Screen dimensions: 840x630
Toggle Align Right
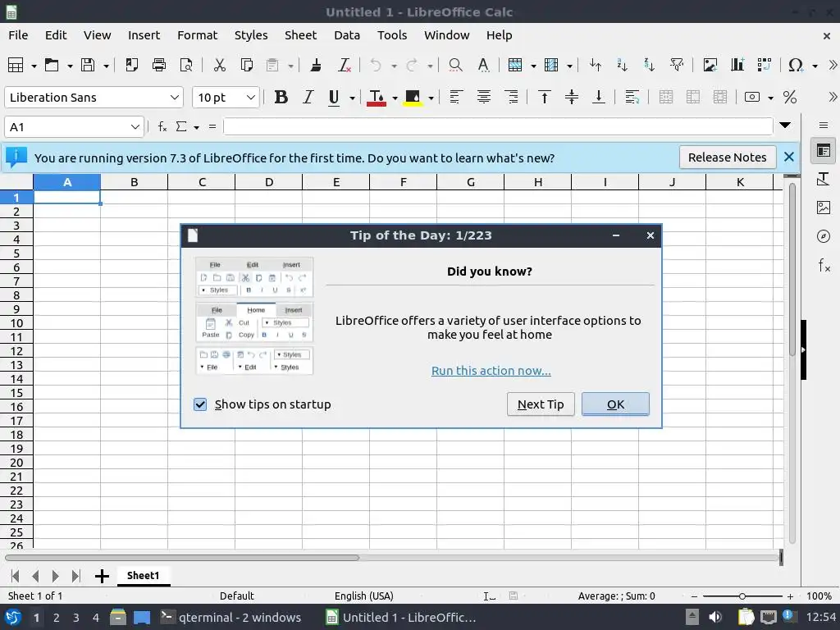click(511, 97)
